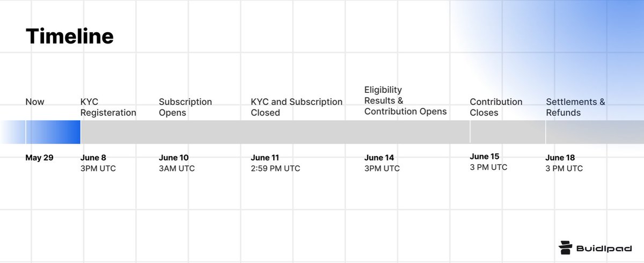Click the June 11 2:59 PM UTC date
The height and width of the screenshot is (263, 644).
point(275,163)
